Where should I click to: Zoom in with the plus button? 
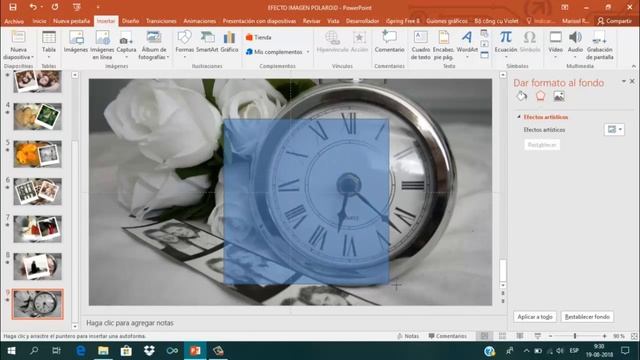click(x=604, y=336)
